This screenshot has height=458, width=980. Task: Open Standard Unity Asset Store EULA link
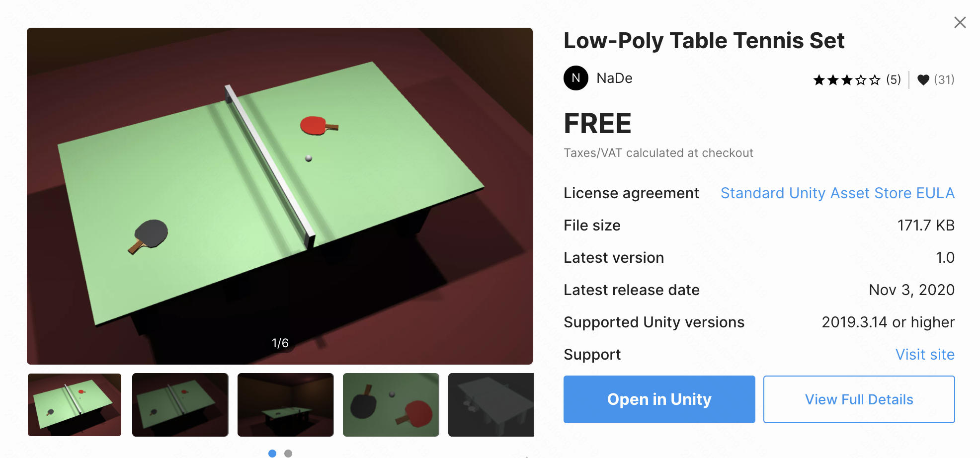tap(837, 193)
